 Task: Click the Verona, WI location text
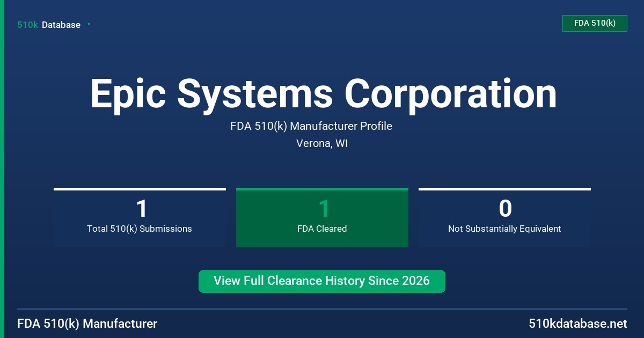pos(322,144)
